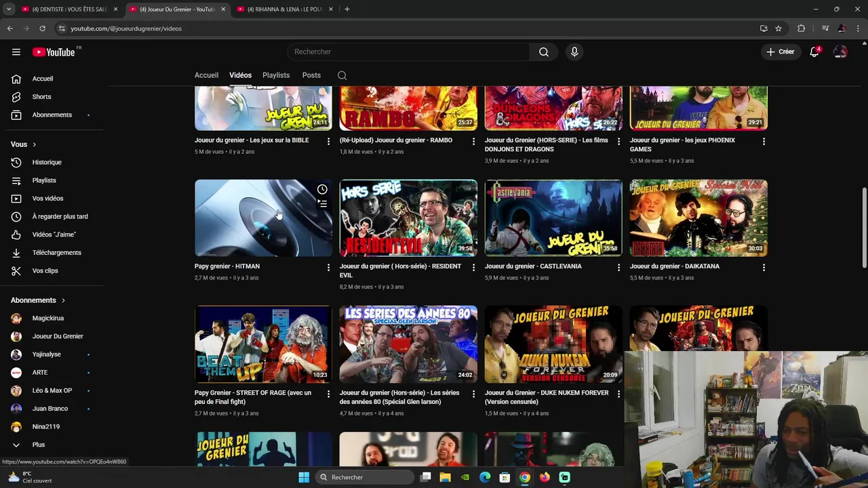The height and width of the screenshot is (488, 868).
Task: Open the notifications bell
Action: pos(814,52)
